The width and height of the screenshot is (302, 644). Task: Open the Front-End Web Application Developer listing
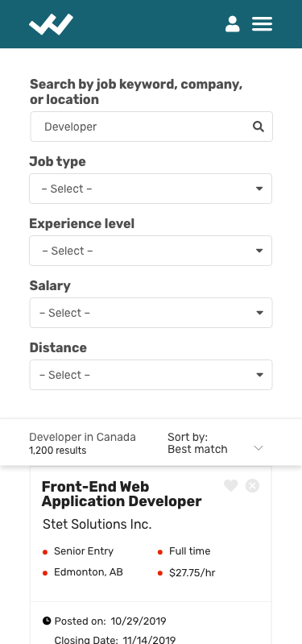pos(122,494)
